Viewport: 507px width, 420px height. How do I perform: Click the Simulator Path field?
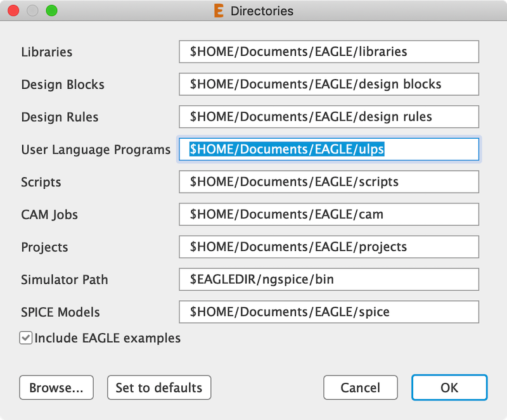click(x=329, y=279)
